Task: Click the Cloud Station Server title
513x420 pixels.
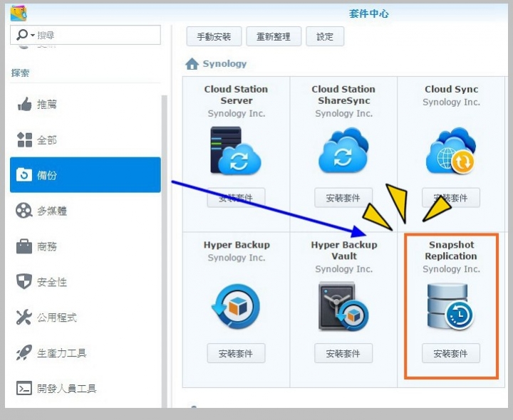Action: tap(237, 95)
